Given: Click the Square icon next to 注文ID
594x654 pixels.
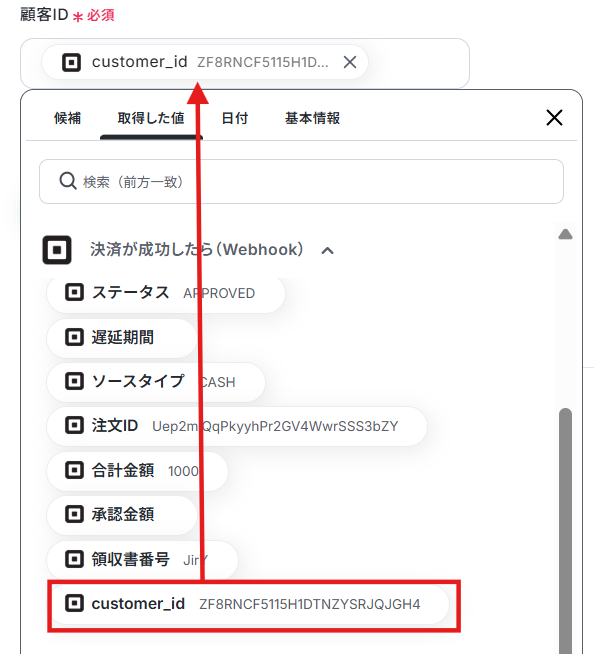Looking at the screenshot, I should [x=74, y=425].
